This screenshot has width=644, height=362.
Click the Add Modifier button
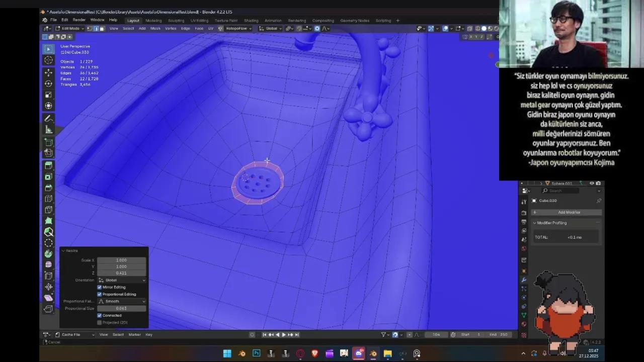pos(567,212)
